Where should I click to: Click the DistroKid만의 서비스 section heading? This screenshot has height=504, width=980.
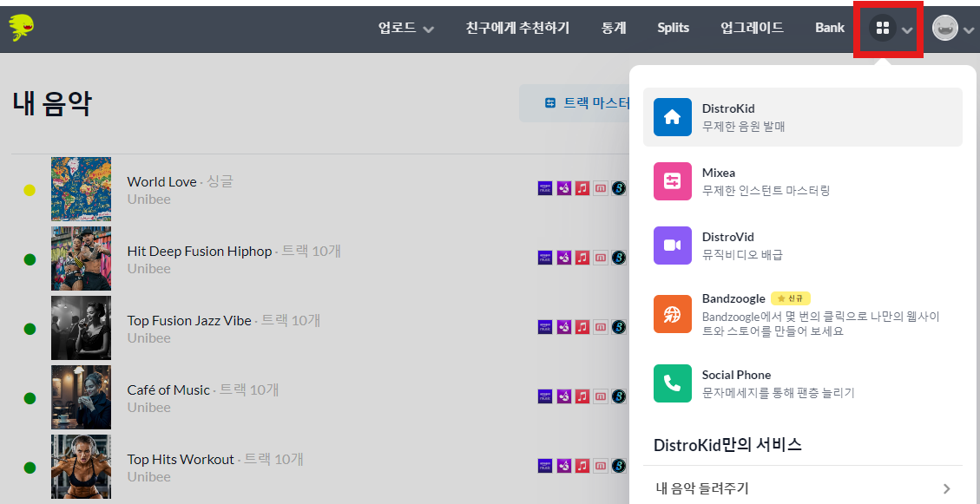point(727,445)
